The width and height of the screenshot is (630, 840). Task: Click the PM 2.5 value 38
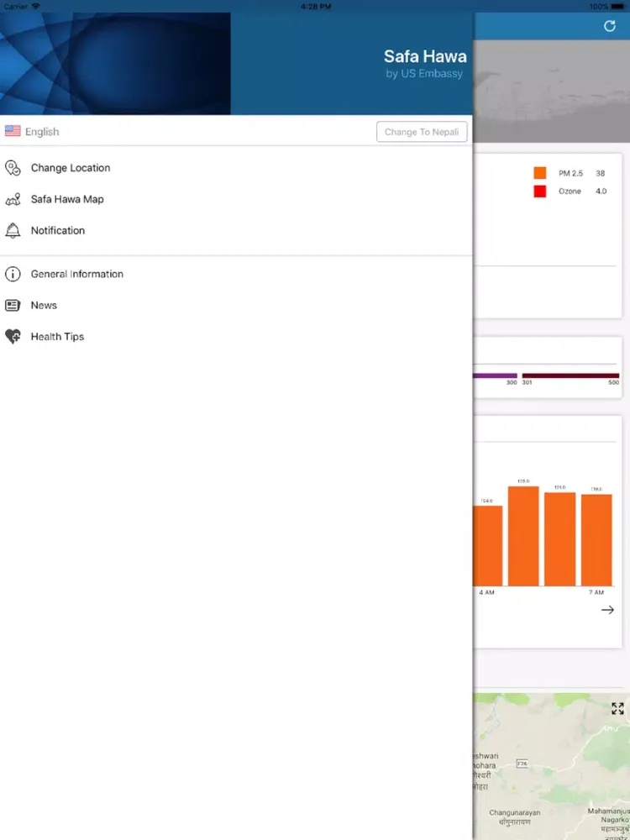point(600,174)
